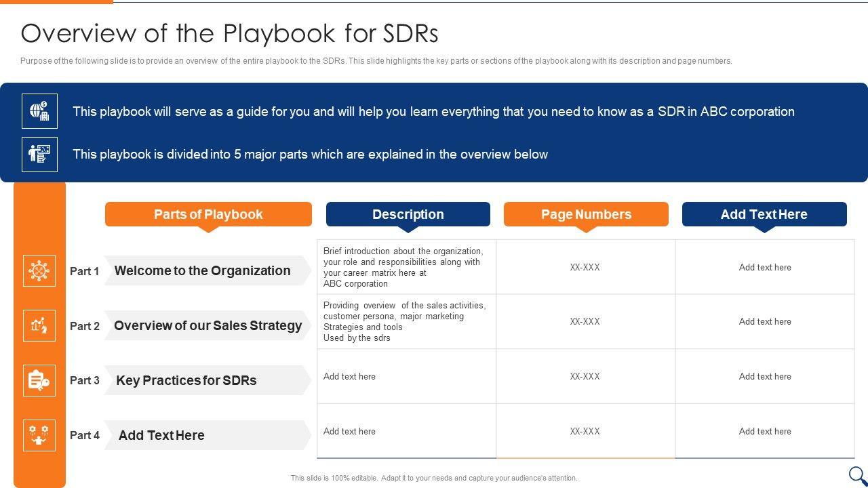Click the Part 4 label
The width and height of the screenshot is (868, 488).
point(85,435)
